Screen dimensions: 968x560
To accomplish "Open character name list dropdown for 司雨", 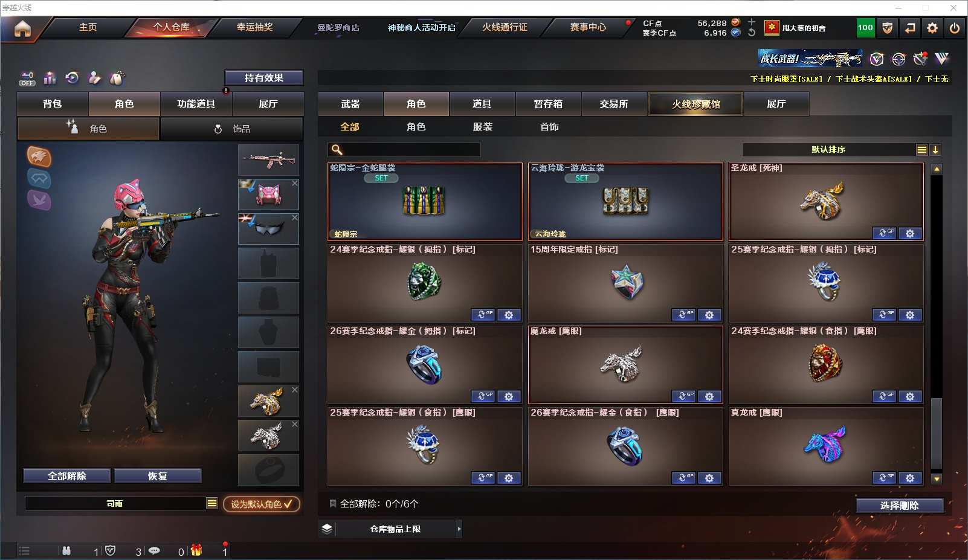I will pos(211,503).
